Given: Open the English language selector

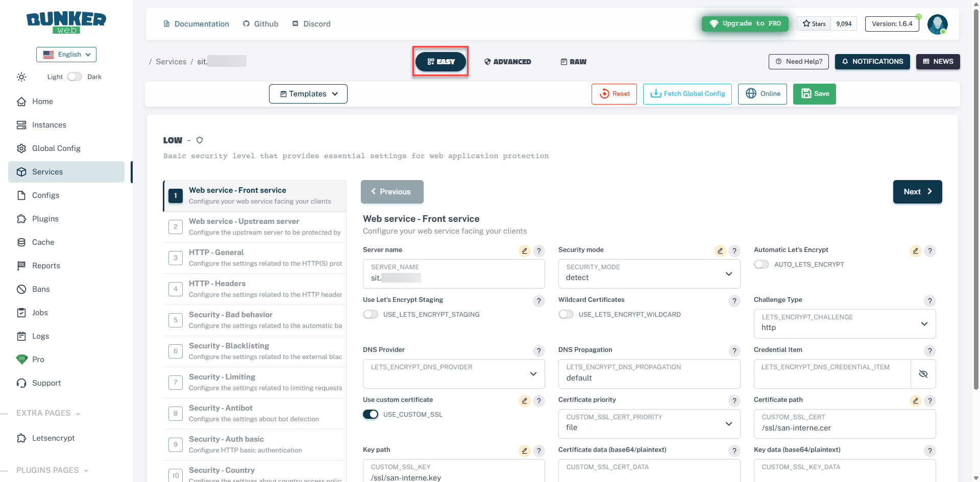Looking at the screenshot, I should tap(66, 55).
